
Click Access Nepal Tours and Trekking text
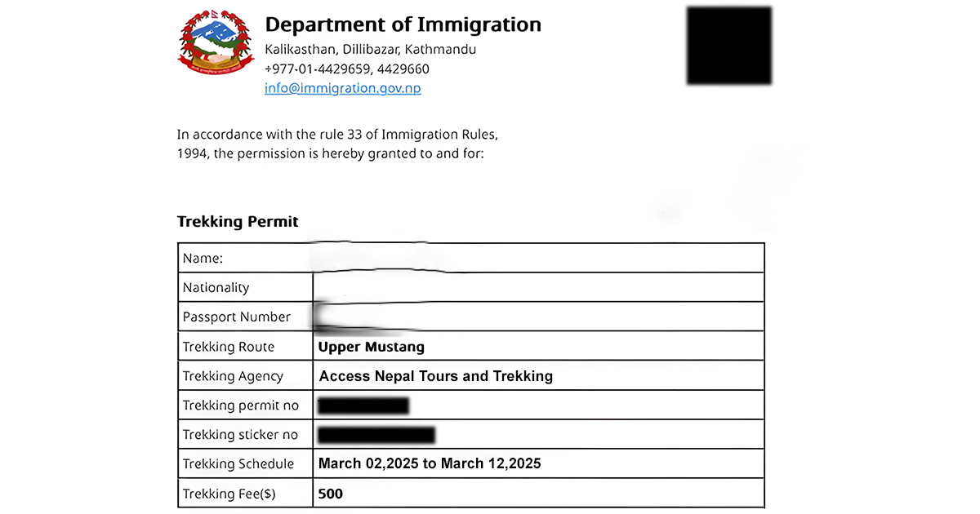coord(435,376)
